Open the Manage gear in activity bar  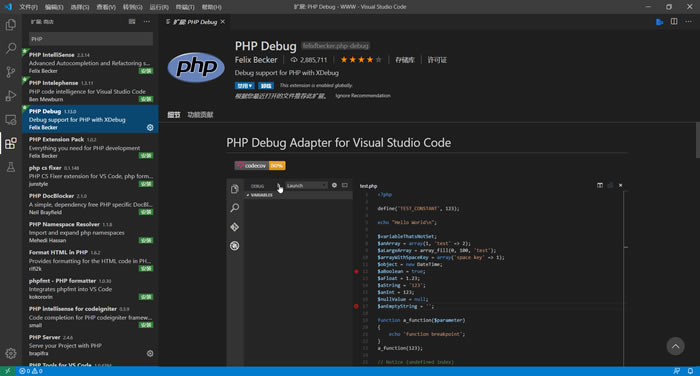tap(11, 353)
